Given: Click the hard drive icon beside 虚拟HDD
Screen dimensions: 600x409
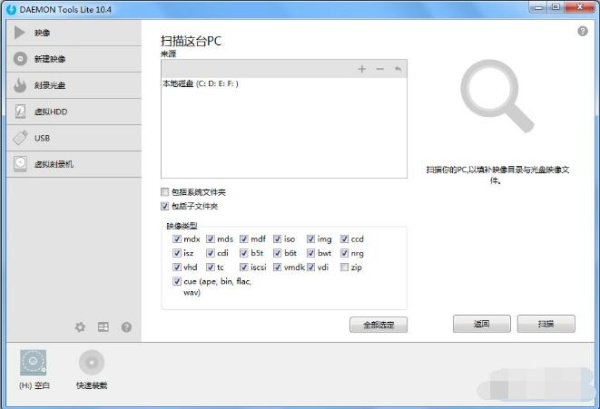Looking at the screenshot, I should [20, 112].
